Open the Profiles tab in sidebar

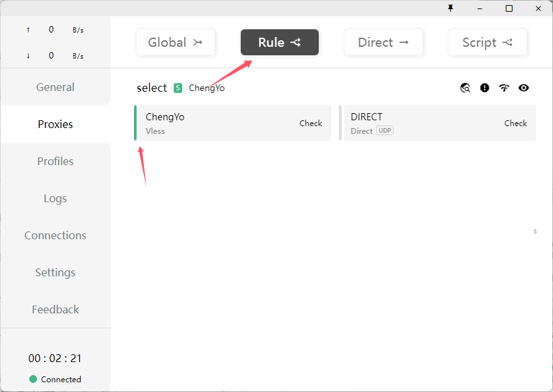pos(55,161)
